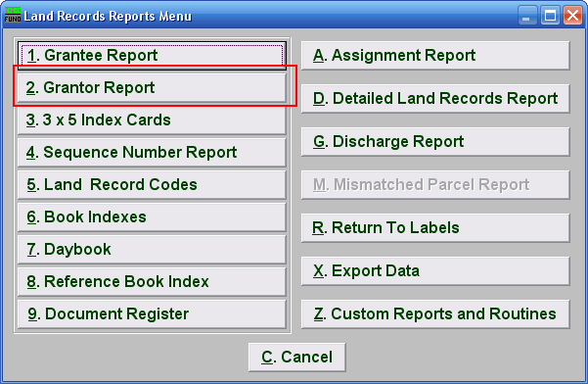Open the Document Register
This screenshot has width=588, height=384.
pyautogui.click(x=152, y=313)
